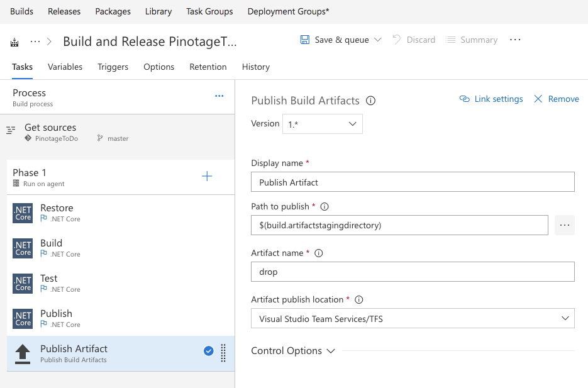This screenshot has width=588, height=388.
Task: Click the Get sources list icon
Action: [x=11, y=130]
